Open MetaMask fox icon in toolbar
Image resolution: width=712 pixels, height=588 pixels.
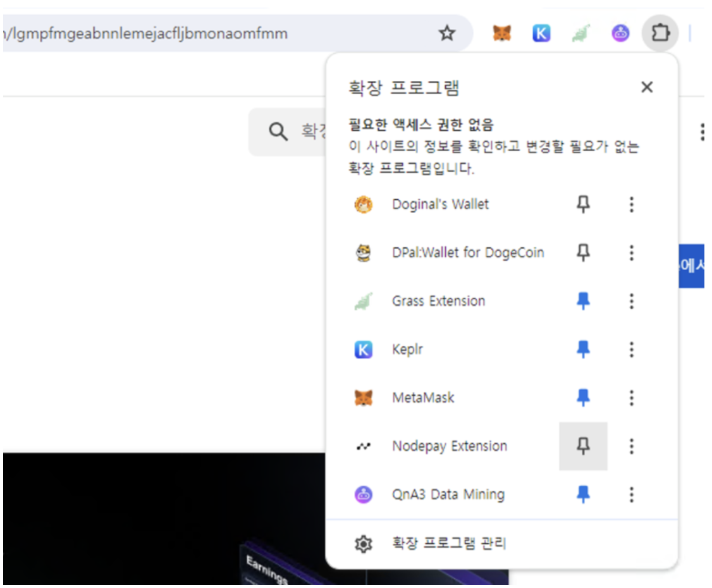[x=502, y=33]
